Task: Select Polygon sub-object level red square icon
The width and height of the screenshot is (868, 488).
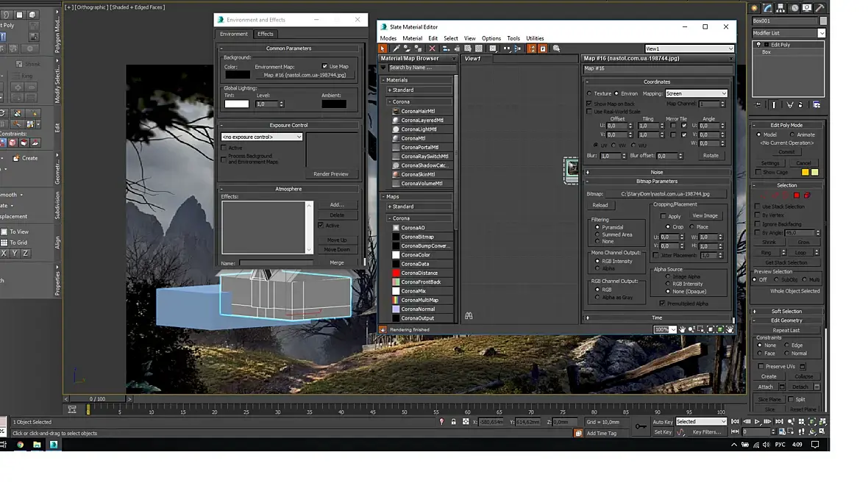Action: click(796, 195)
